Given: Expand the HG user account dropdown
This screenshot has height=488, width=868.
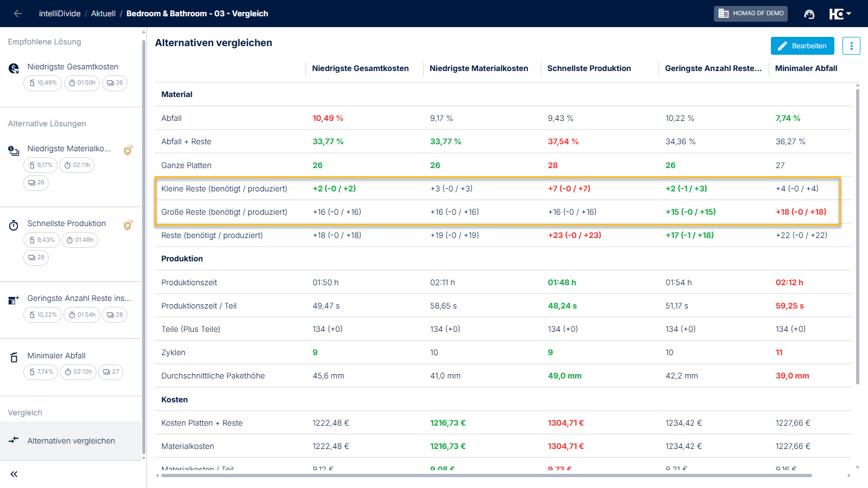Looking at the screenshot, I should (840, 14).
